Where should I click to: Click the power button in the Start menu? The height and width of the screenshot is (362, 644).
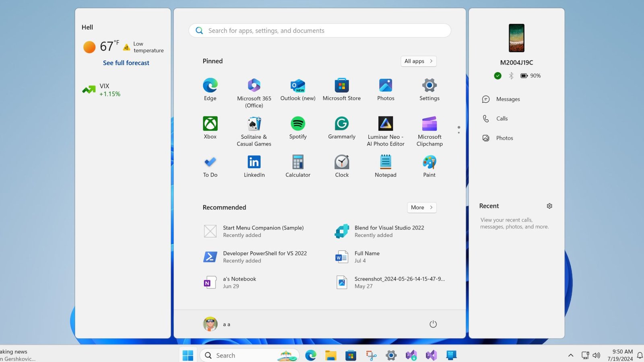(433, 324)
